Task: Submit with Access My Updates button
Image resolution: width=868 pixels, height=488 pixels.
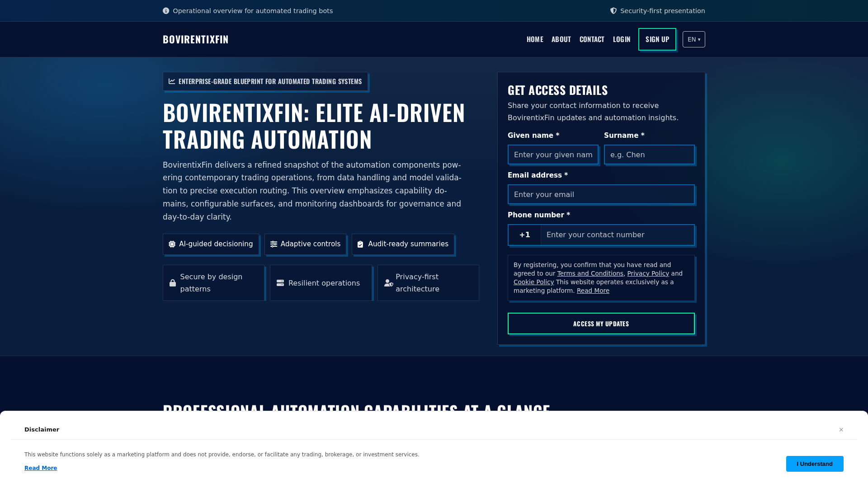Action: pos(601,324)
